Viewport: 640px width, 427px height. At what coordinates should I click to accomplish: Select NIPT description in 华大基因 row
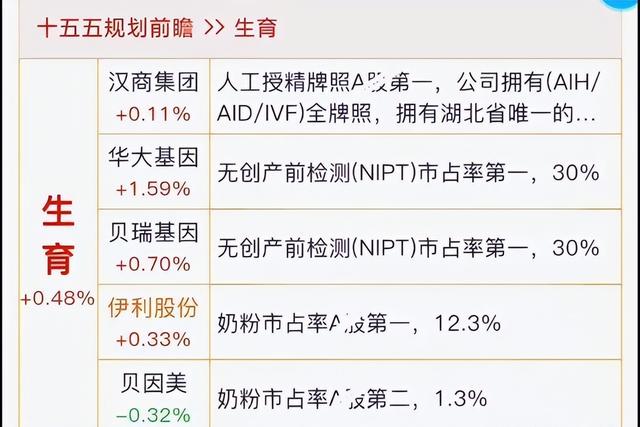tap(408, 173)
